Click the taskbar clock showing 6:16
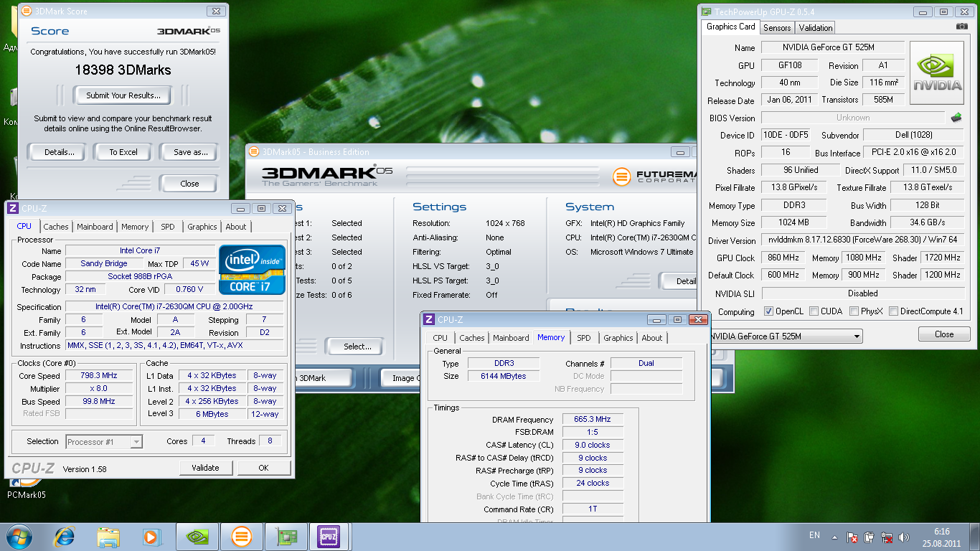Viewport: 980px width, 551px height. [942, 537]
